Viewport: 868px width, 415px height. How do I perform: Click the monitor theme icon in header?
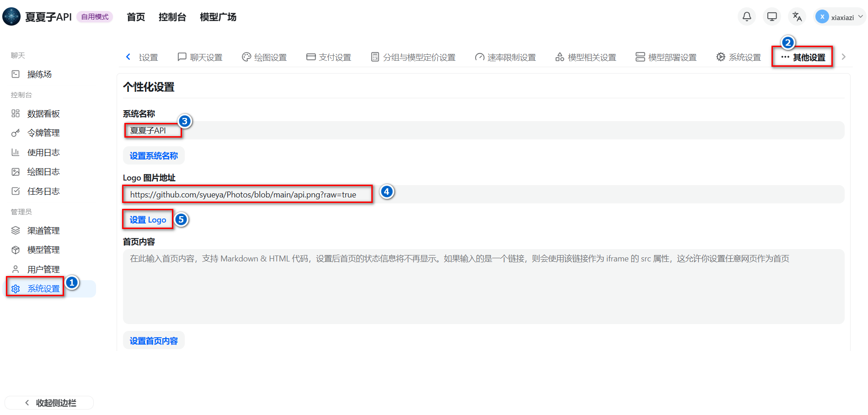772,17
